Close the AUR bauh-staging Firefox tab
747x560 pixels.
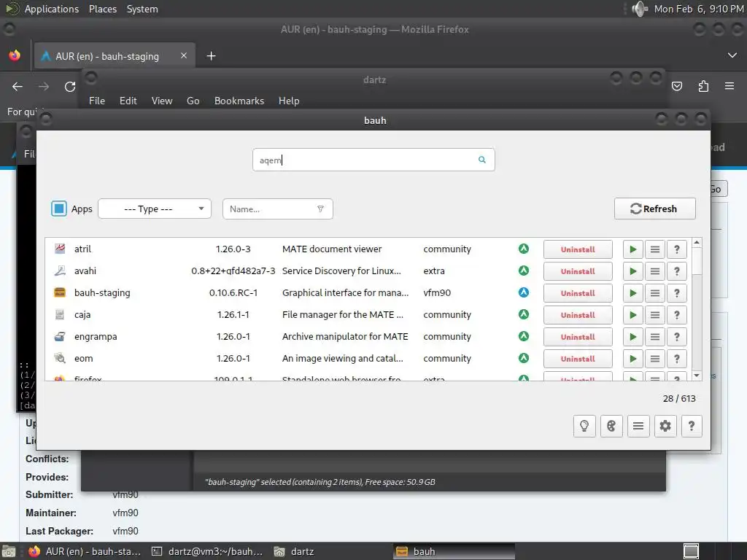(x=183, y=55)
